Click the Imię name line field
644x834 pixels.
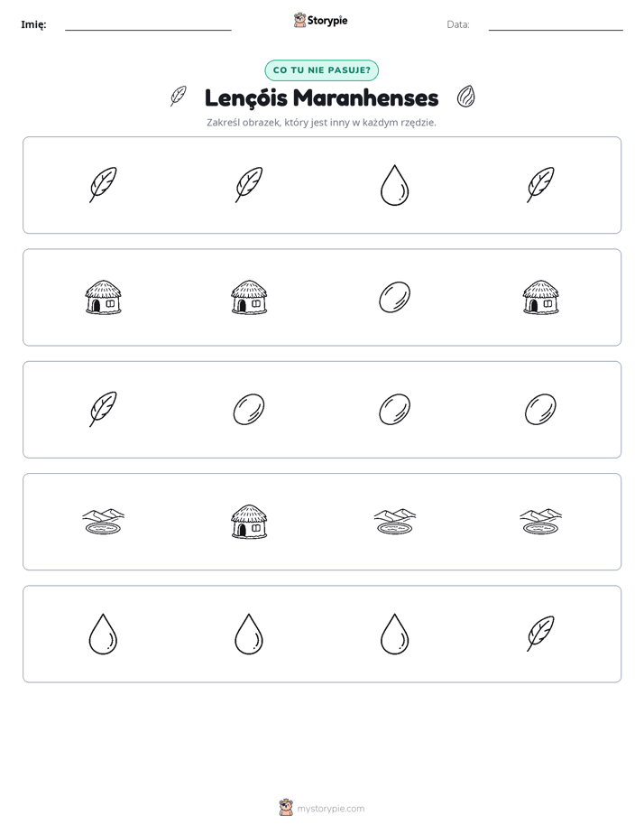[x=148, y=25]
